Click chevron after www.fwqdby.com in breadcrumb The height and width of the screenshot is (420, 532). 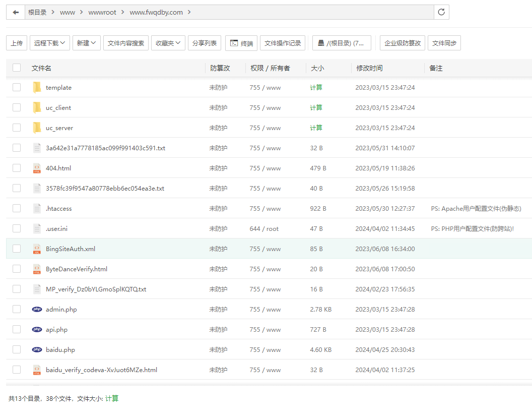(189, 12)
